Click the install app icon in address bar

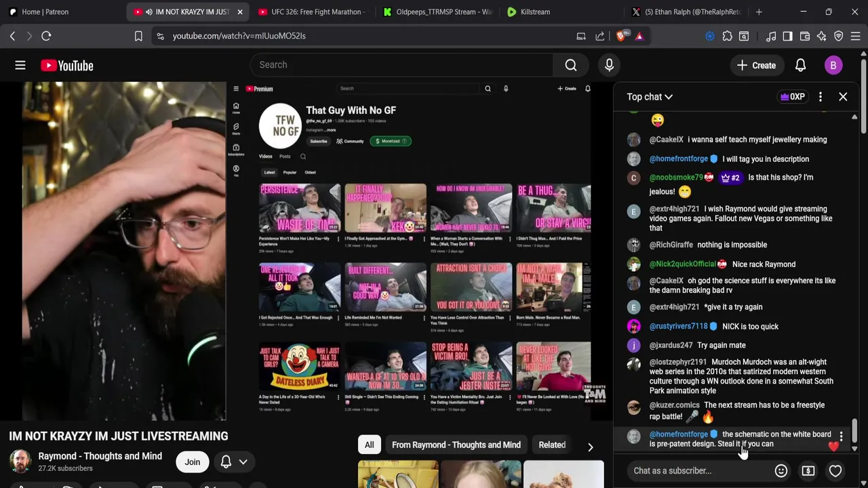click(581, 36)
